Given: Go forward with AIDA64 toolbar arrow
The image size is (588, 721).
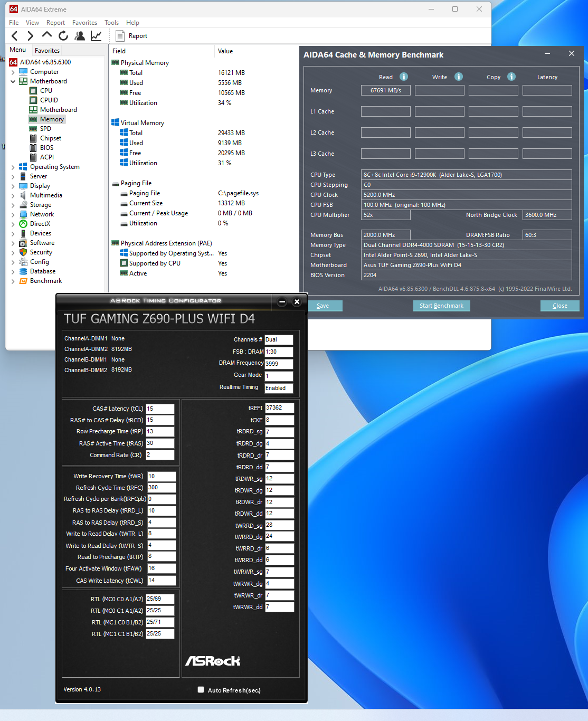Looking at the screenshot, I should point(31,36).
